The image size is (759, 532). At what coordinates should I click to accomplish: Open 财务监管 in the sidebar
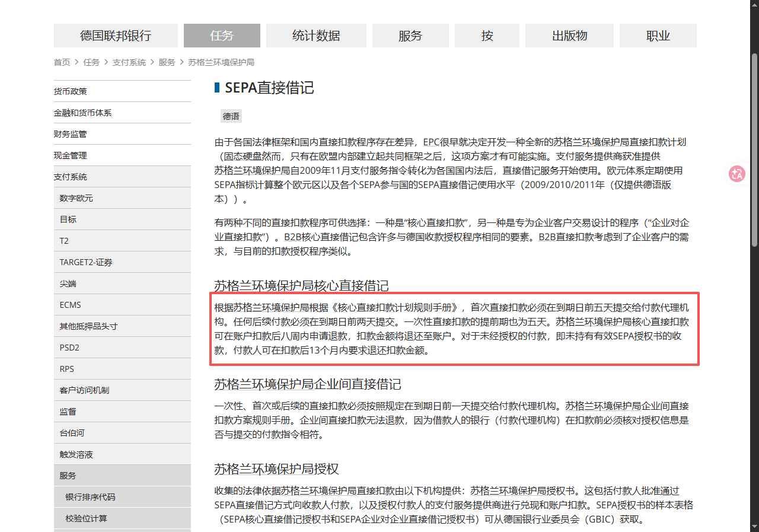point(122,134)
